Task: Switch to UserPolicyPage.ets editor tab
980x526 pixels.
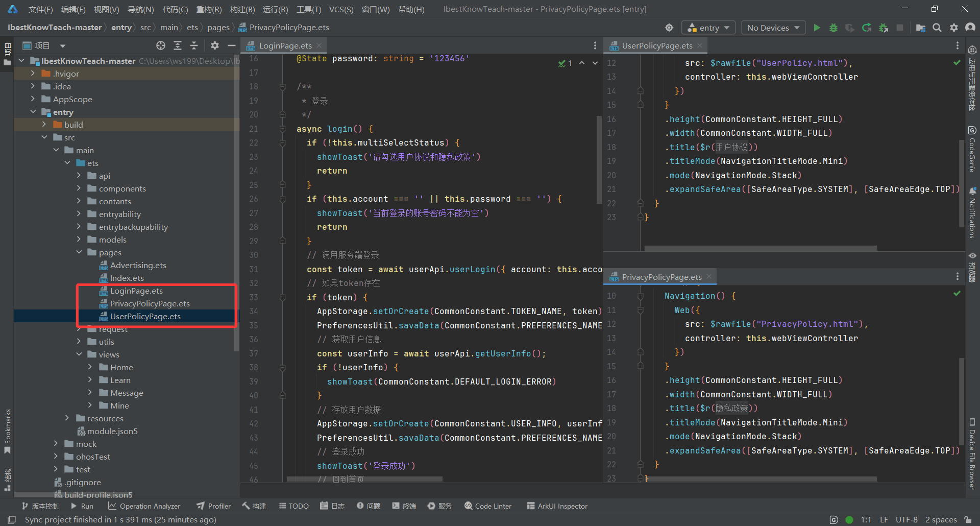Action: [x=656, y=45]
